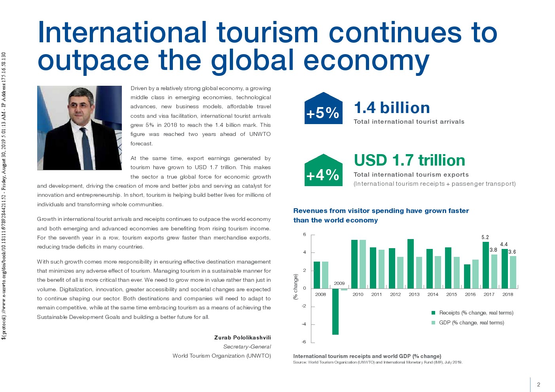Click the 2018 receipts bar labeled 4.4
This screenshot has height=392, width=555.
pos(504,269)
